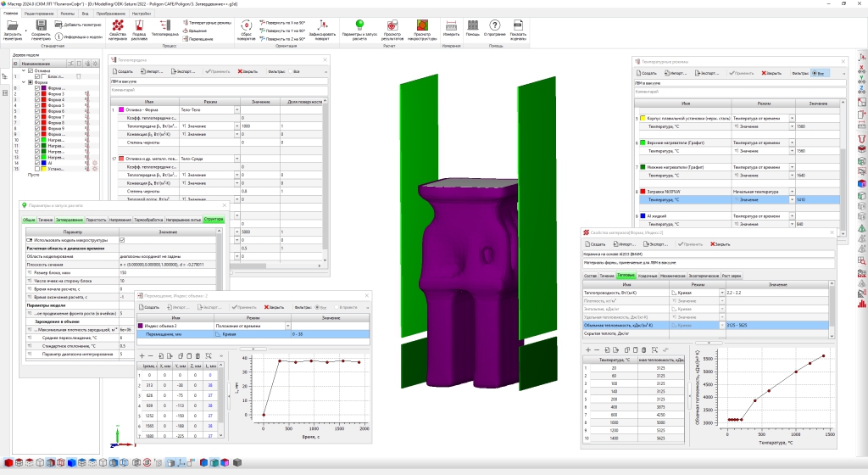Open mode dropdown for Заправка Ni30%W row
This screenshot has width=868, height=475.
(793, 192)
